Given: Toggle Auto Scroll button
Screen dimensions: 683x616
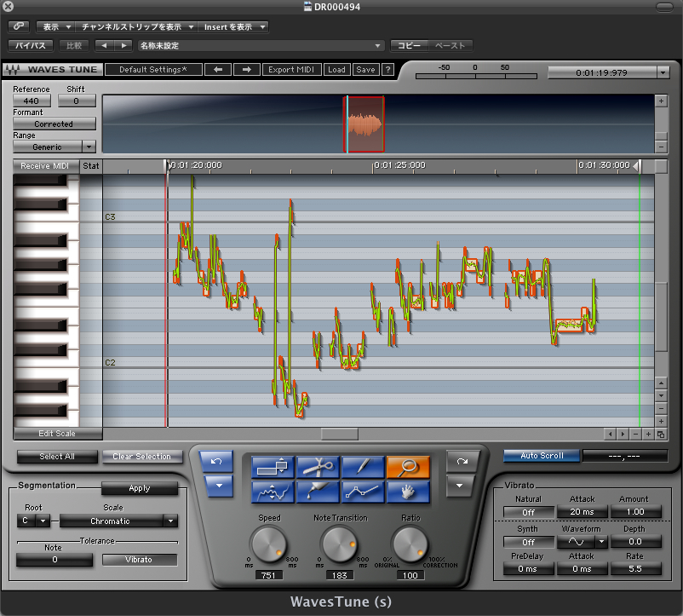Looking at the screenshot, I should [x=542, y=456].
